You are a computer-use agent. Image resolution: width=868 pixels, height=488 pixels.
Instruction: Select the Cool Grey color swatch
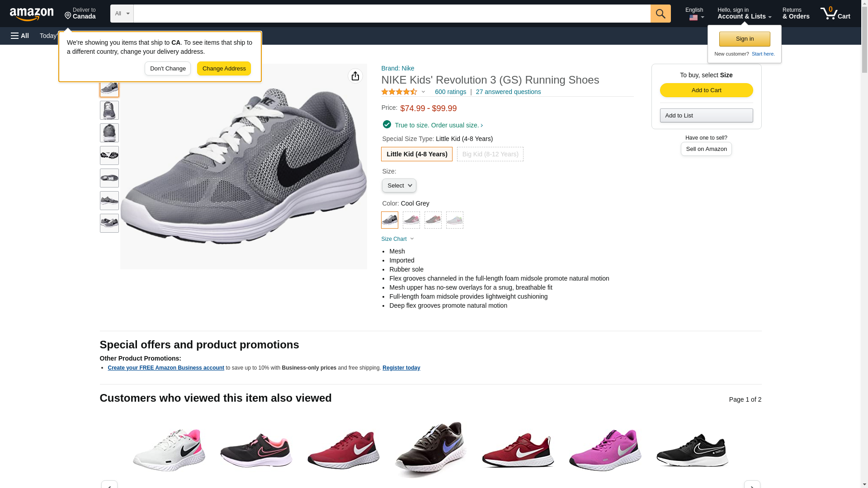[390, 220]
